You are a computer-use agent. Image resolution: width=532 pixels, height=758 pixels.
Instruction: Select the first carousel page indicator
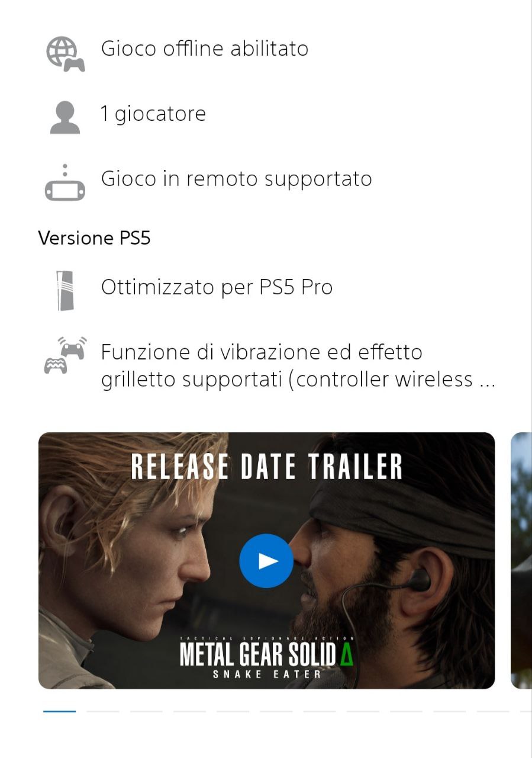point(59,711)
